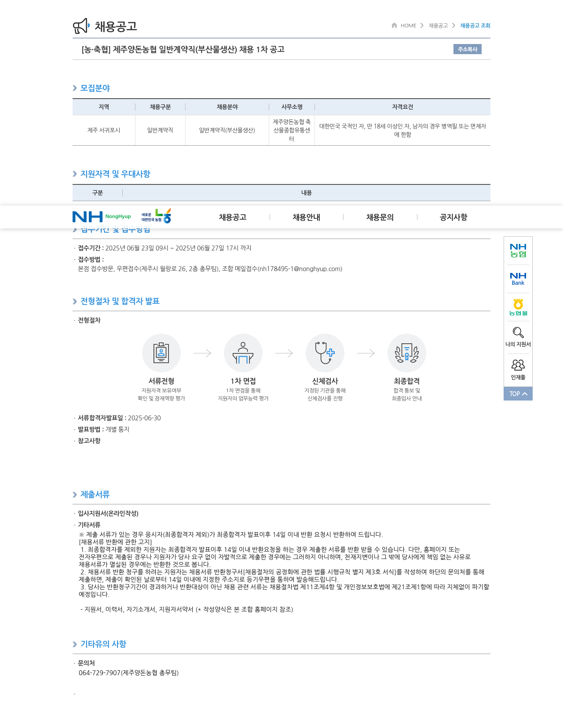
Task: Click the 제주양돈농협 축산물종합유통센터 cell
Action: [292, 130]
